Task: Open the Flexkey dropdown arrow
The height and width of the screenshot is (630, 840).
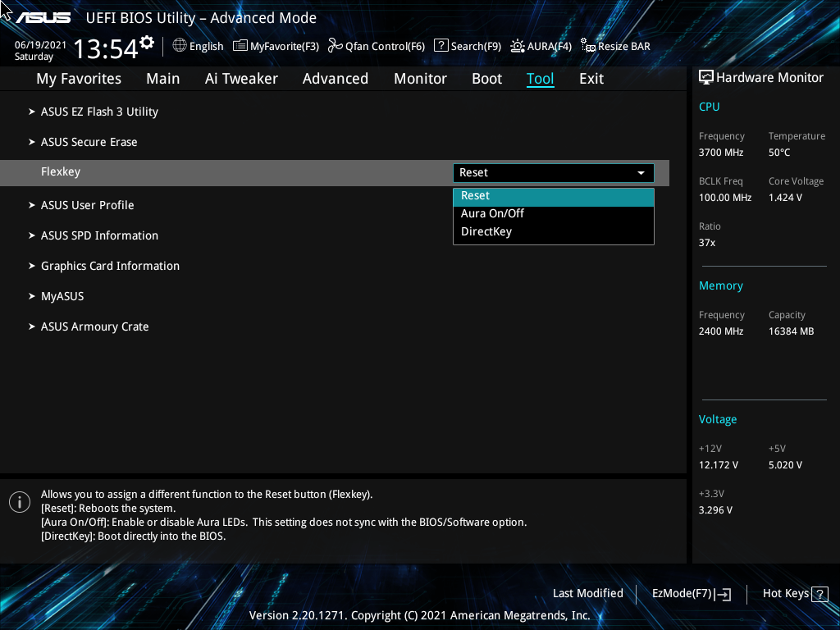Action: [641, 173]
